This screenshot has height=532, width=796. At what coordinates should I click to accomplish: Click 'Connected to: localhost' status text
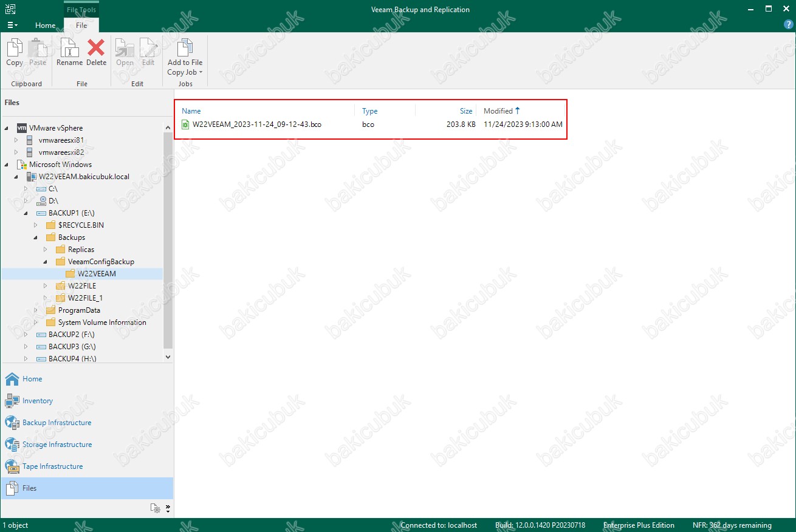(x=439, y=525)
